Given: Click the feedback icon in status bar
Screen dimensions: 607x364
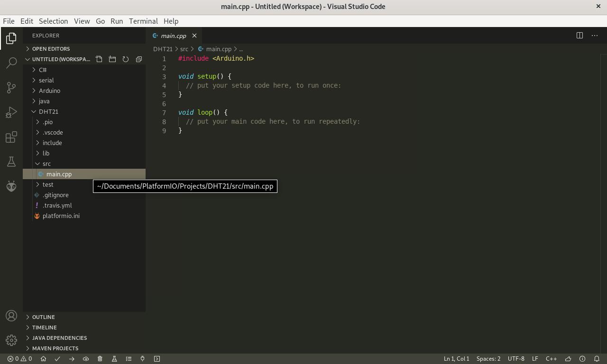Looking at the screenshot, I should (568, 359).
